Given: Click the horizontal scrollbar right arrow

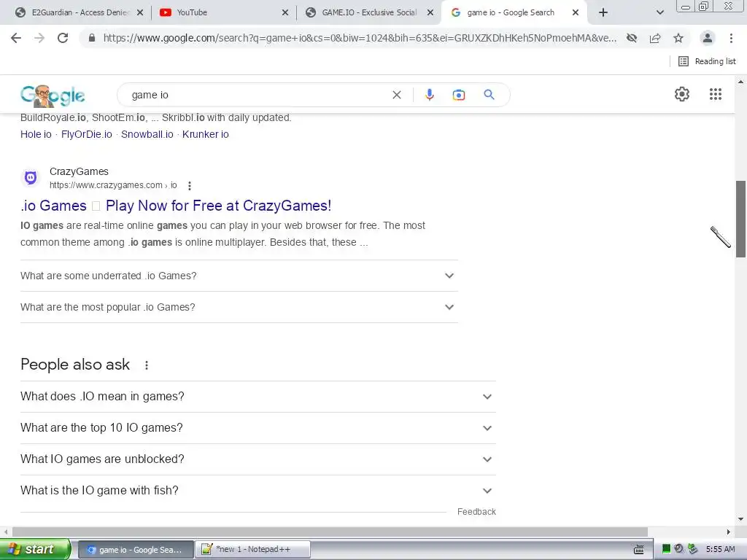Looking at the screenshot, I should (x=729, y=532).
